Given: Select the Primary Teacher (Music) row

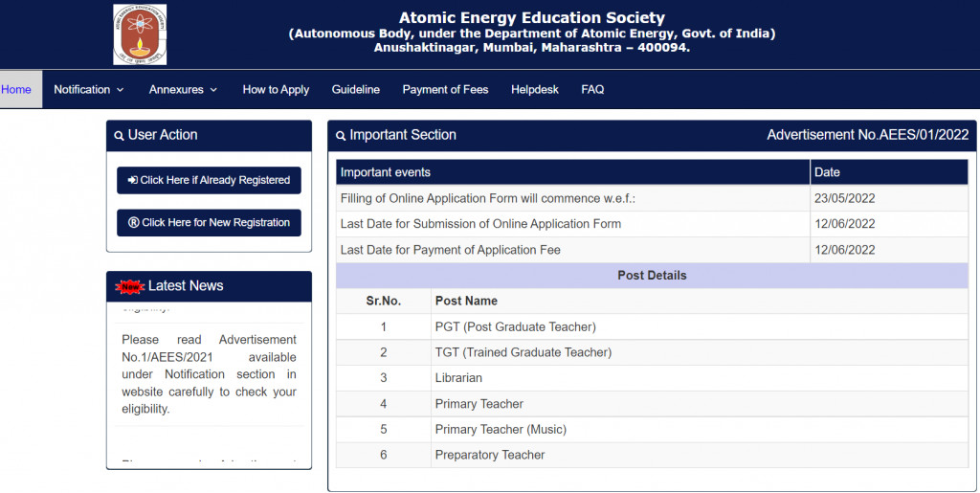Looking at the screenshot, I should click(x=652, y=429).
